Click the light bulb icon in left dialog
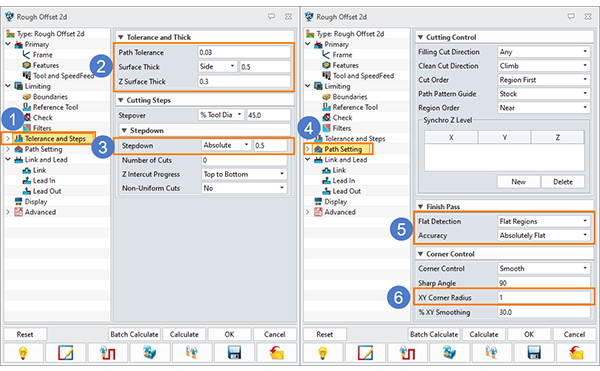This screenshot has width=600, height=371. [x=23, y=352]
